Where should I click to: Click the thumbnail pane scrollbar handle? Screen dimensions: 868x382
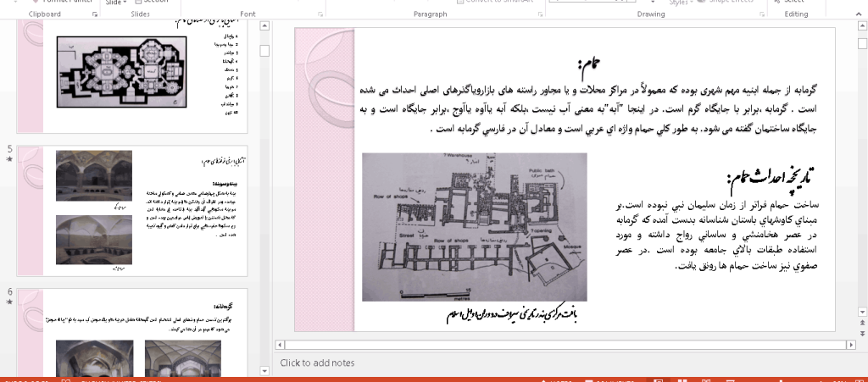click(264, 51)
